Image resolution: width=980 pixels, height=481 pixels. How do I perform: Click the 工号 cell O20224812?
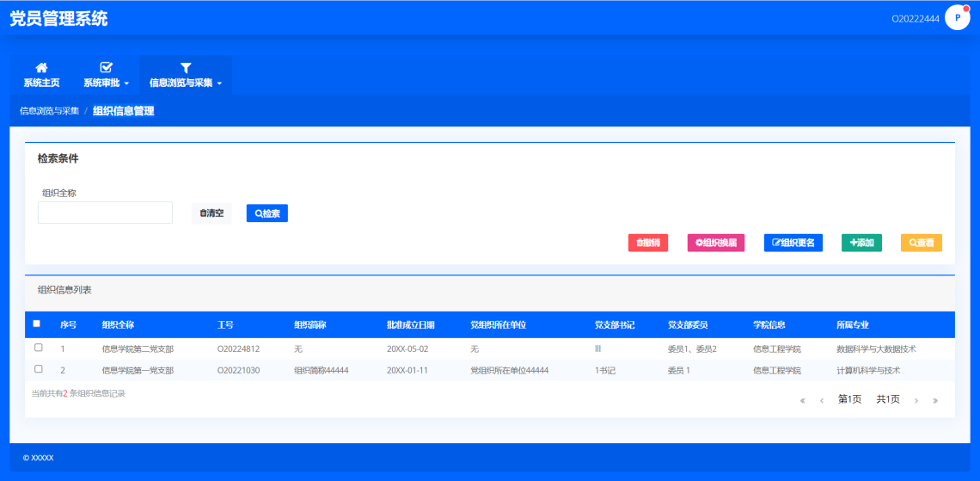(239, 348)
